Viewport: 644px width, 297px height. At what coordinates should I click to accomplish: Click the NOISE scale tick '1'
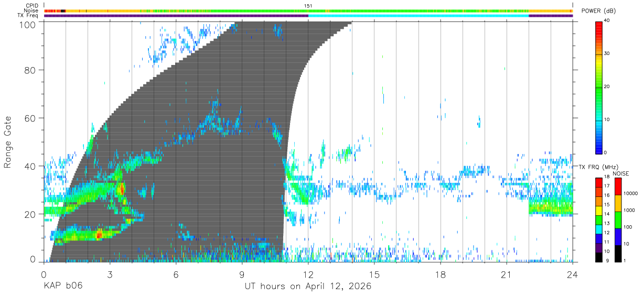pos(625,260)
